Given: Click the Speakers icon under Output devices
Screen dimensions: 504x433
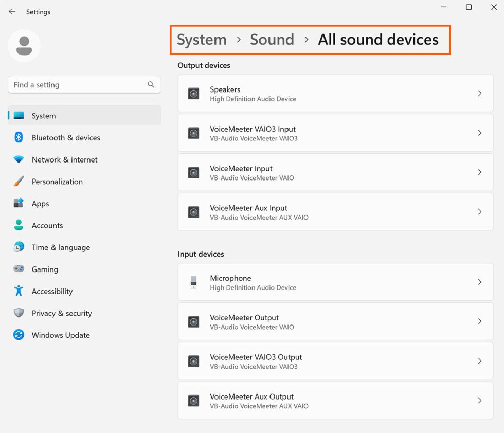Looking at the screenshot, I should 193,93.
